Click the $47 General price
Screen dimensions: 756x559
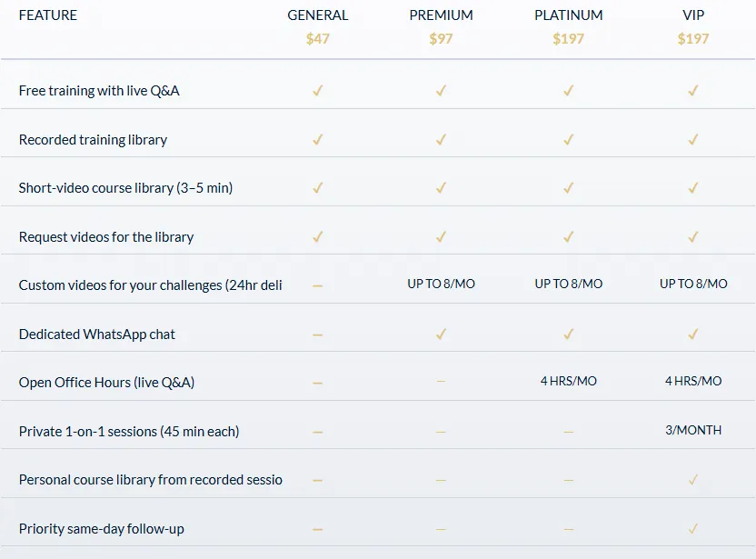tap(317, 39)
